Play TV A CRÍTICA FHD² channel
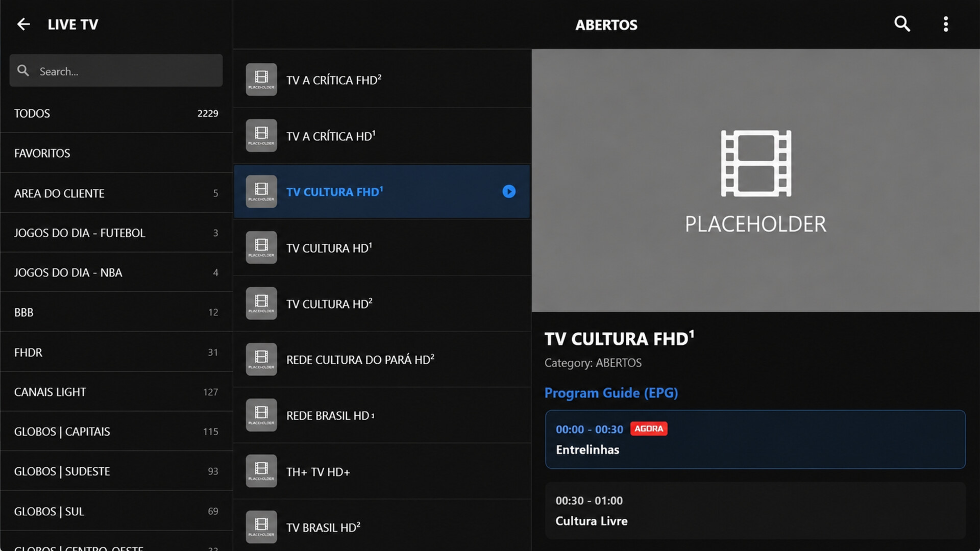This screenshot has height=551, width=980. 382,80
